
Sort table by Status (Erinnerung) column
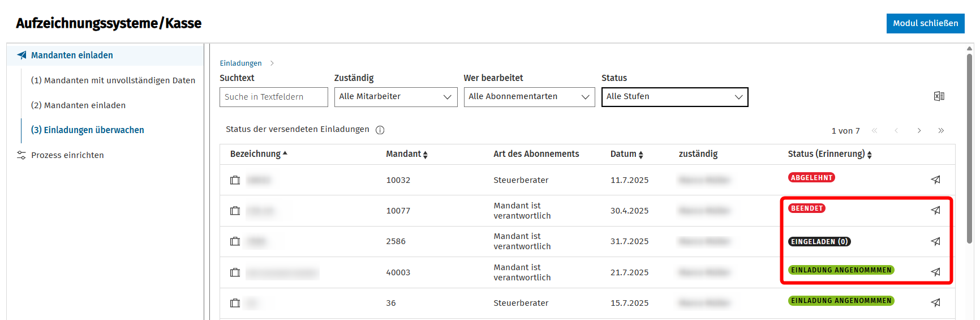tap(829, 154)
